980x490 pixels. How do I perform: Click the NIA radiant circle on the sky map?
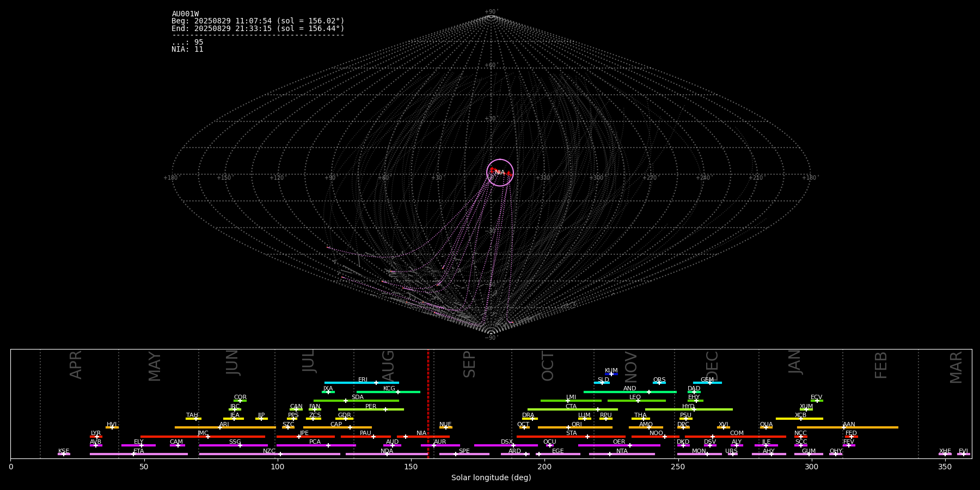[x=500, y=173]
